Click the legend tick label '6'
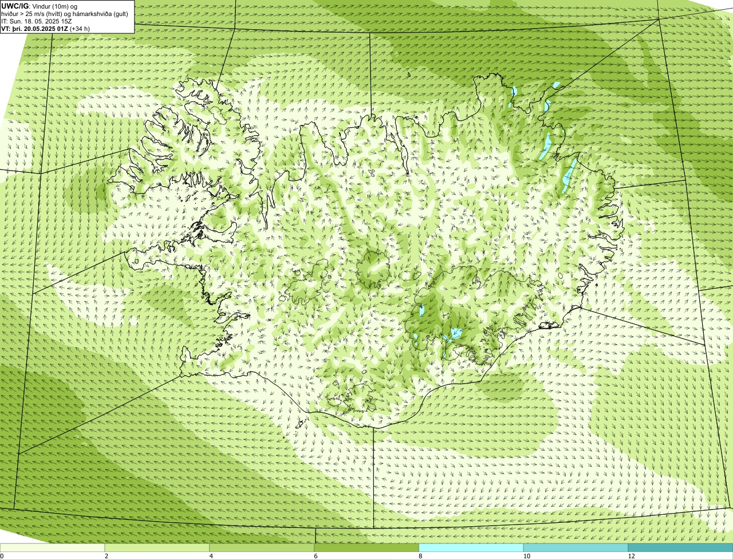 pos(316,556)
